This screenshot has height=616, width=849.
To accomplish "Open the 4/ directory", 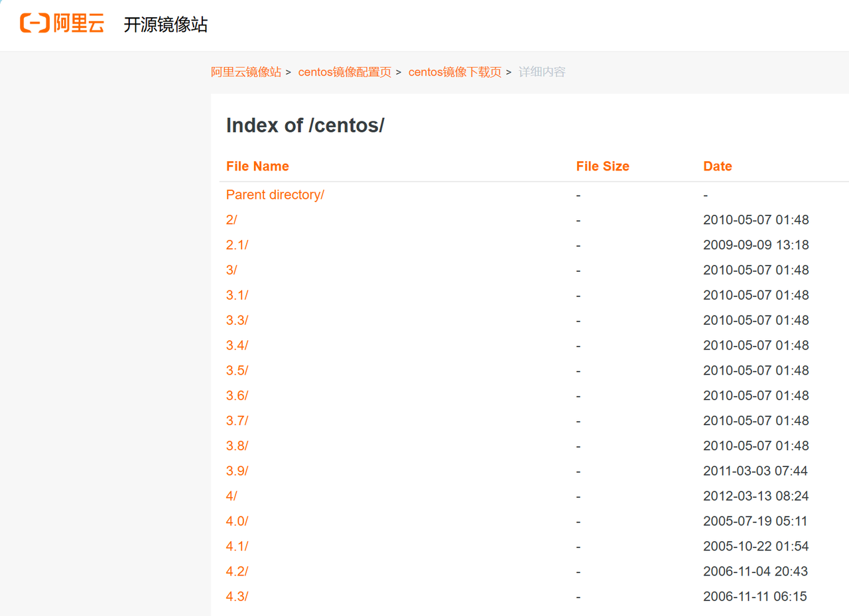I will [x=231, y=496].
